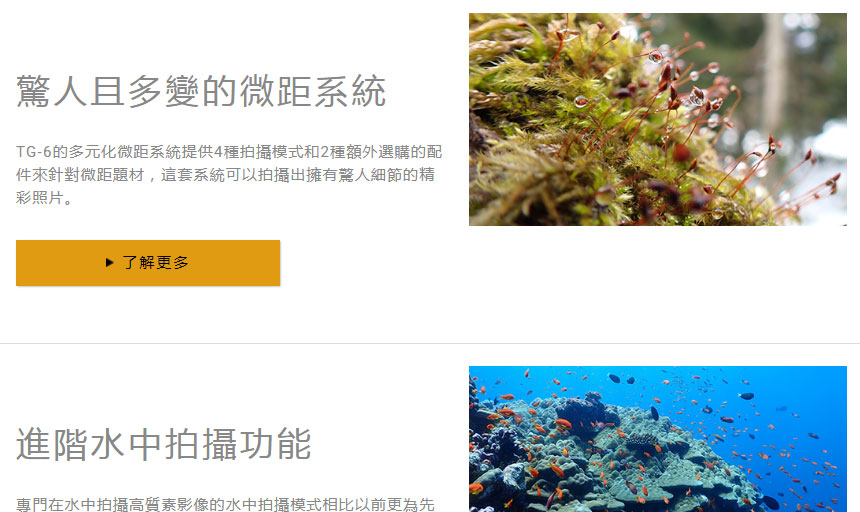Click the paragraph line starting with TG-6的多元化
Screen dimensions: 860x512
pyautogui.click(x=229, y=152)
